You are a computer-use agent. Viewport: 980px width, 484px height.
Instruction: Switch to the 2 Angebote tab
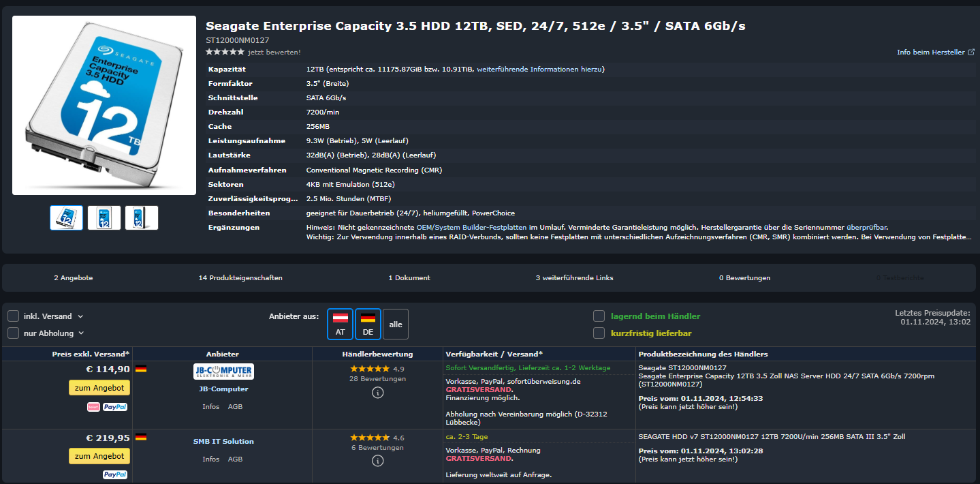[x=74, y=278]
